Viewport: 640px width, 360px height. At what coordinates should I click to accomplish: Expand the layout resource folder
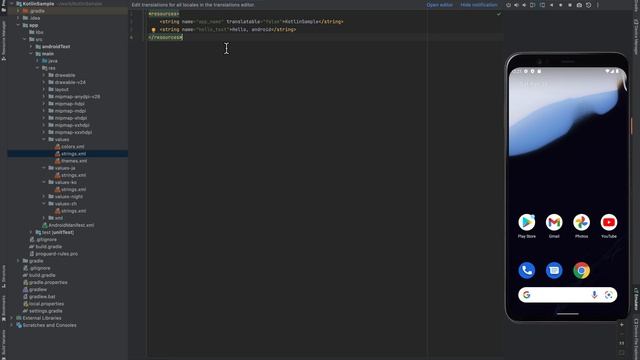click(x=44, y=89)
